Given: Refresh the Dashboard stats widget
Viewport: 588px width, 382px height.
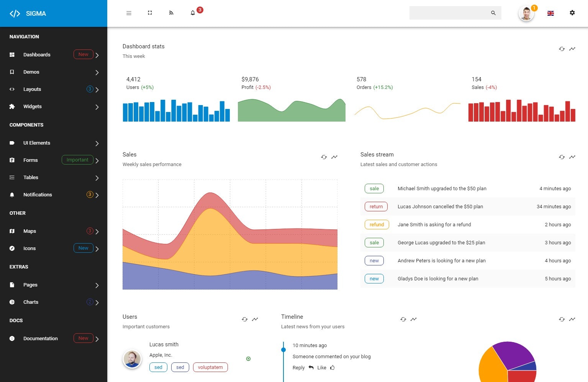Looking at the screenshot, I should [562, 49].
